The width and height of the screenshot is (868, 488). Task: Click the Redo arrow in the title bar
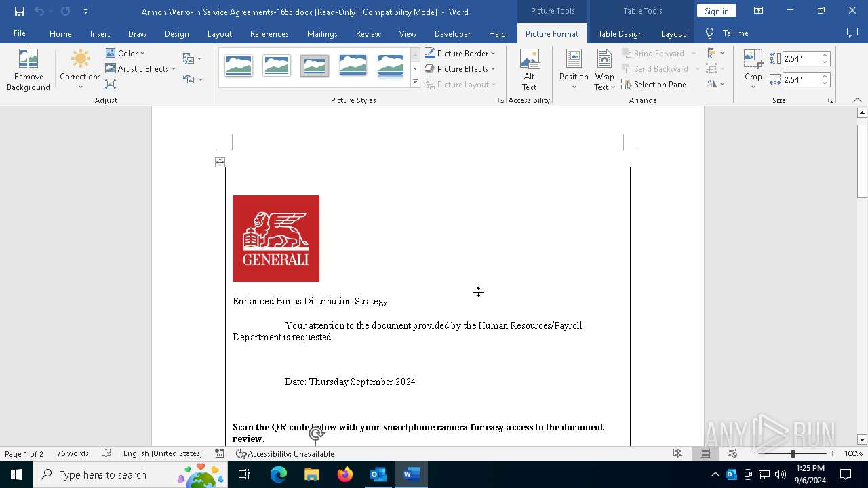(65, 12)
